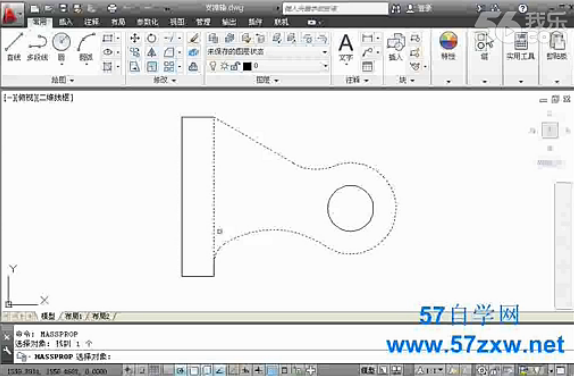Switch to the Insert (插入) ribbon tab
The image size is (574, 376).
pyautogui.click(x=66, y=22)
